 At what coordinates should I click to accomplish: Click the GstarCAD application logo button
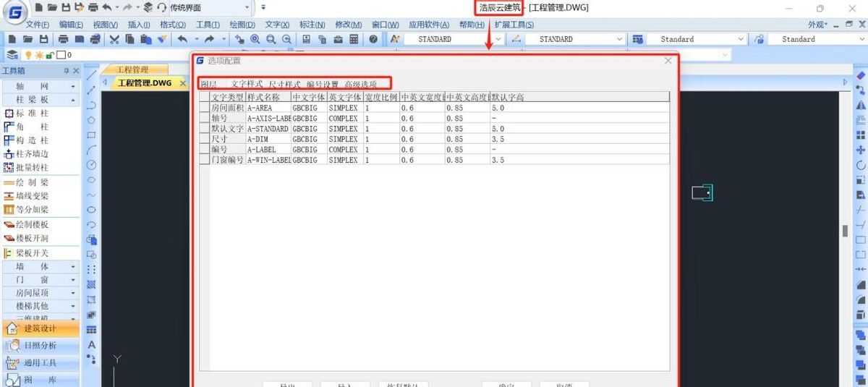click(15, 12)
